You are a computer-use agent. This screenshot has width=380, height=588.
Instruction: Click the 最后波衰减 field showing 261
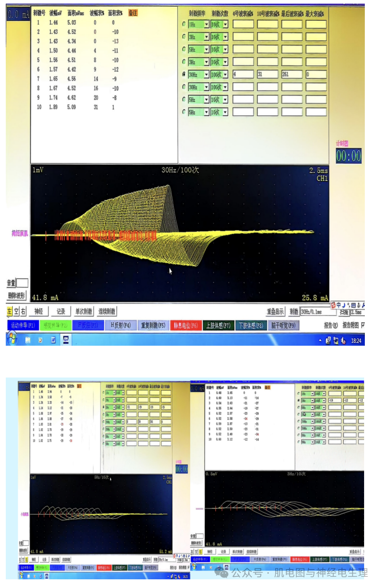click(292, 74)
